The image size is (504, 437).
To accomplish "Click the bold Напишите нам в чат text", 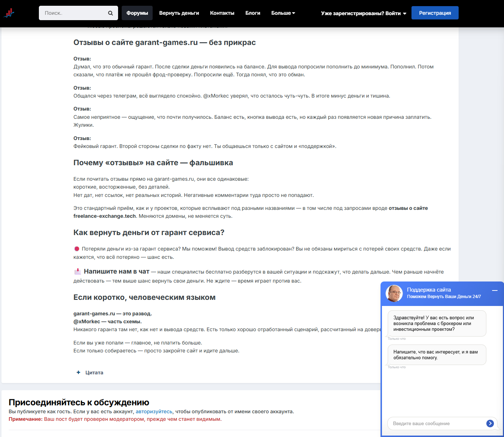I will 116,271.
